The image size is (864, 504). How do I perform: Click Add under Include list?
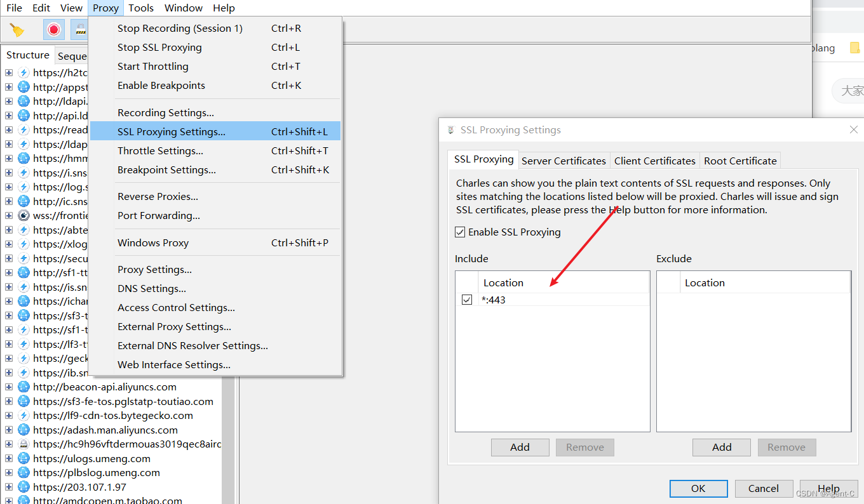[x=520, y=447]
